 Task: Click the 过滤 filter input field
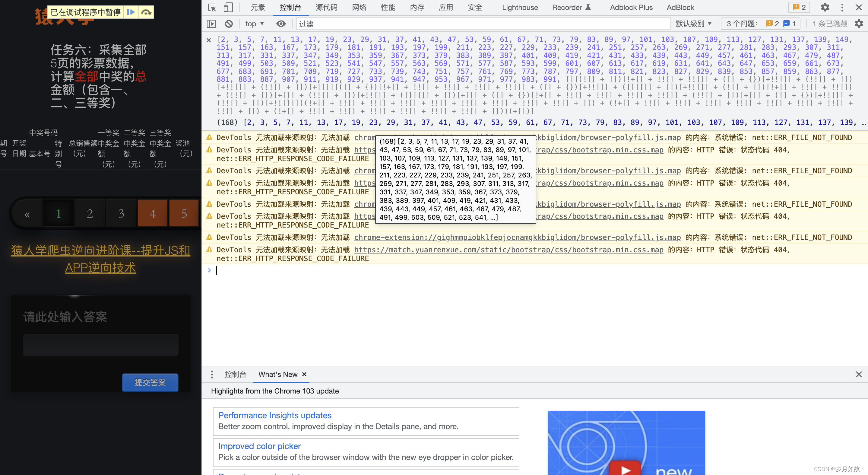tap(482, 24)
